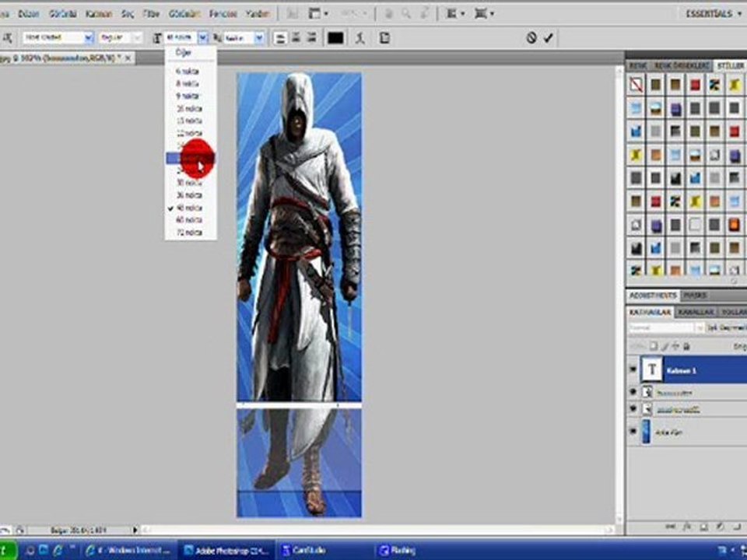Image resolution: width=747 pixels, height=560 pixels.
Task: Click the font size input field
Action: click(x=181, y=37)
